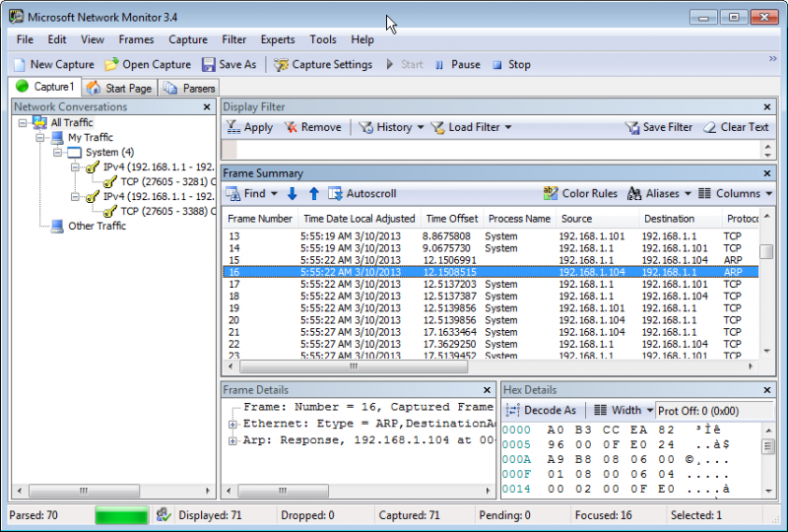
Task: Open the Aliases dropdown arrow
Action: (x=688, y=194)
